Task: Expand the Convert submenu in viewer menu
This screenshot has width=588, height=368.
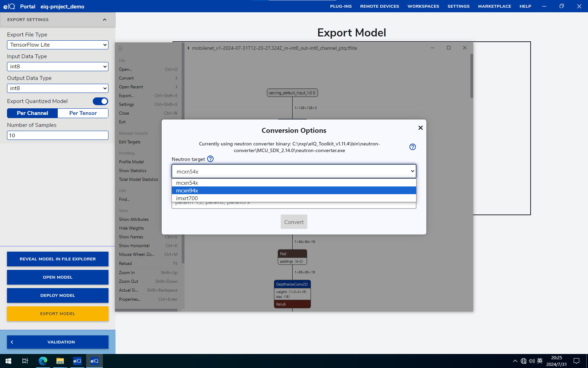Action: [148, 78]
